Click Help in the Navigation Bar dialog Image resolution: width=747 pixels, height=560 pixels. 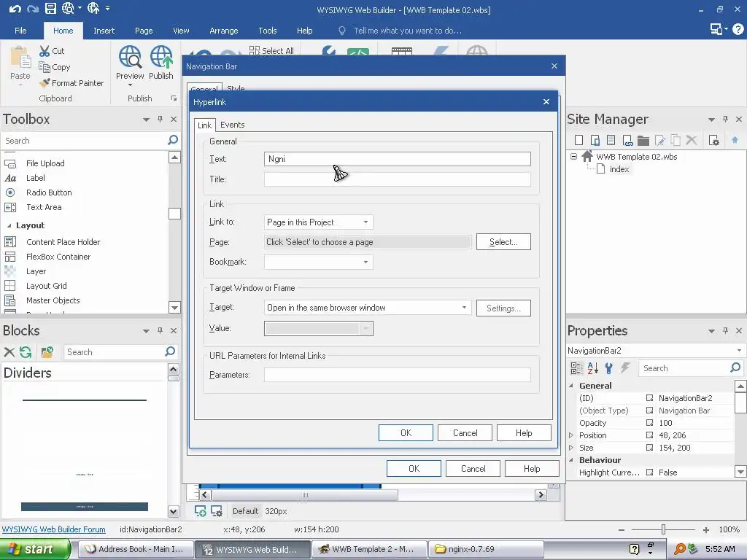point(532,469)
